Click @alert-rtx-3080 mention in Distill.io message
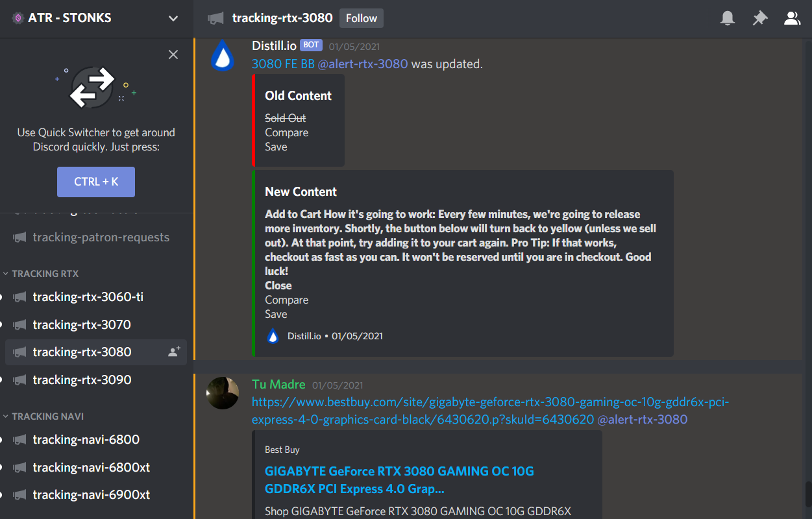This screenshot has height=519, width=812. (363, 64)
